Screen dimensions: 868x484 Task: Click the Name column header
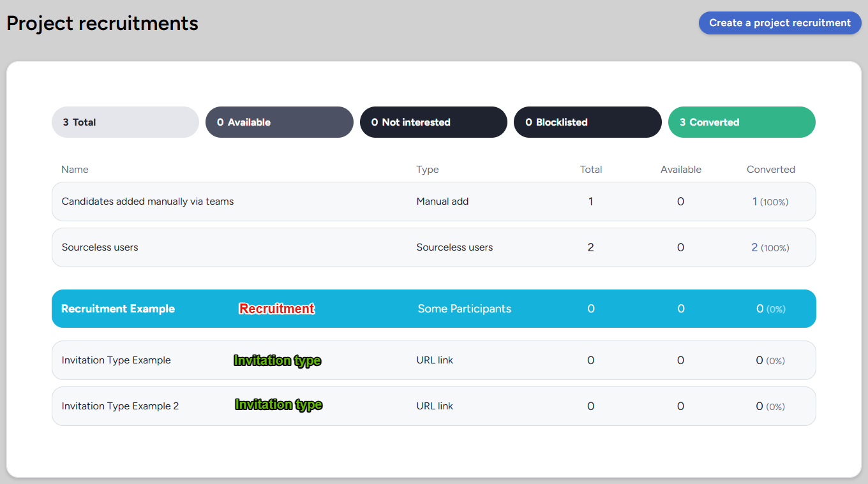point(75,170)
